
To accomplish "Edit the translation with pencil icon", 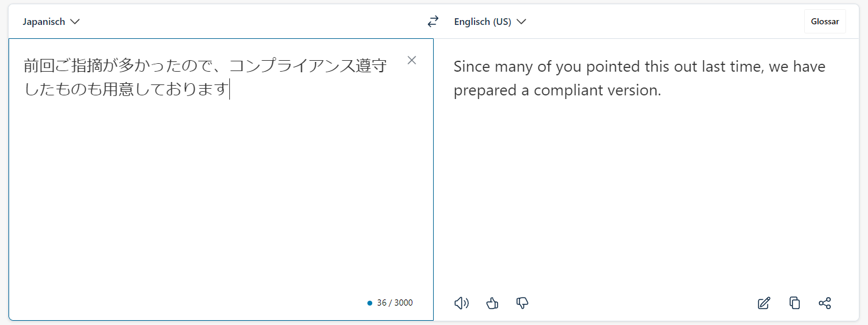I will [x=764, y=303].
